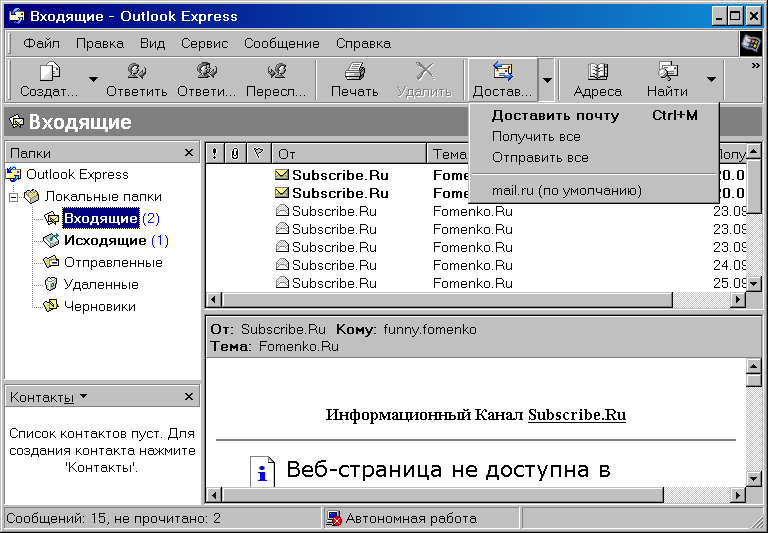Click the Доставить send/receive toolbar icon

pos(502,72)
